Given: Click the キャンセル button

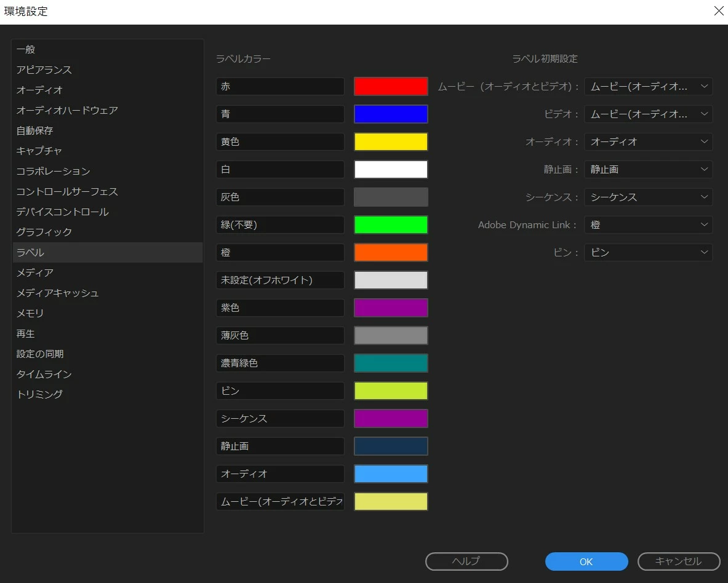Looking at the screenshot, I should (x=679, y=561).
